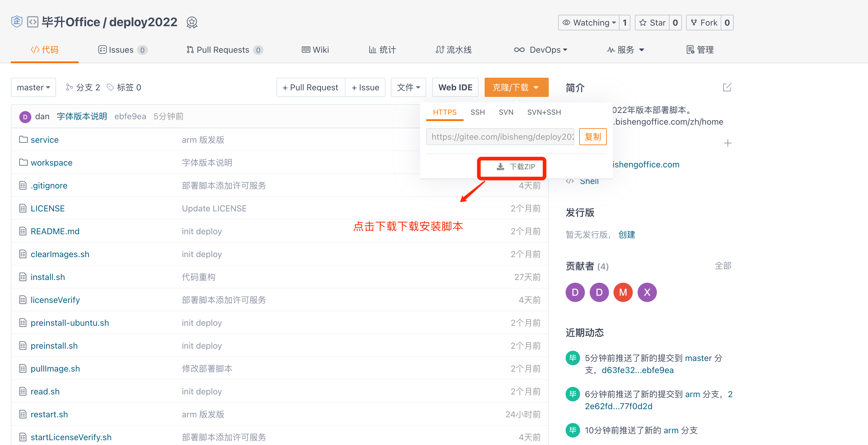This screenshot has height=445, width=868.
Task: Click the enterprise badge icon before repo name
Action: click(17, 22)
